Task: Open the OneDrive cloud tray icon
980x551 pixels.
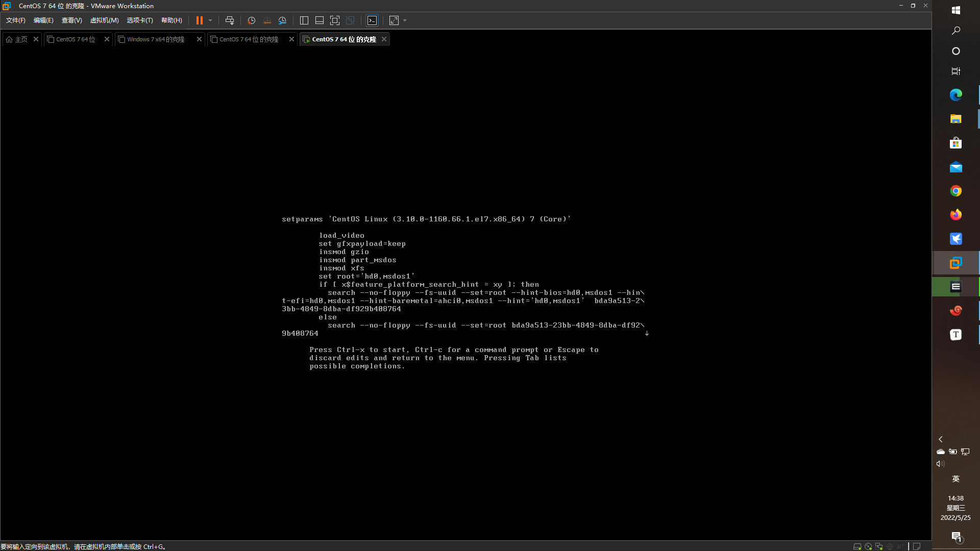Action: tap(941, 452)
